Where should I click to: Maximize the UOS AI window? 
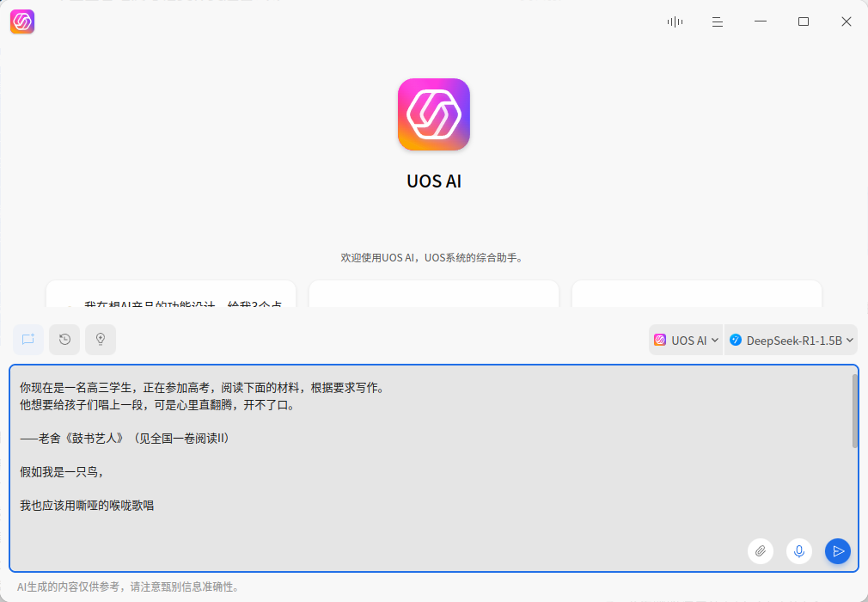(x=804, y=21)
